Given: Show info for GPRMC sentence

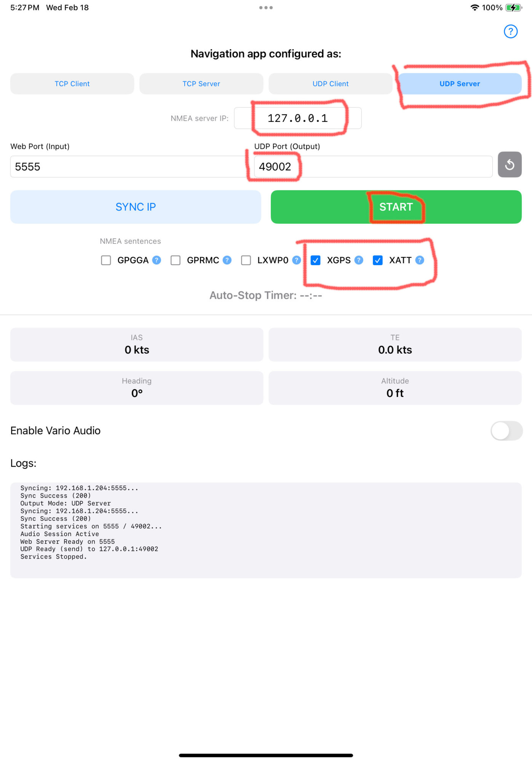Looking at the screenshot, I should tap(227, 260).
